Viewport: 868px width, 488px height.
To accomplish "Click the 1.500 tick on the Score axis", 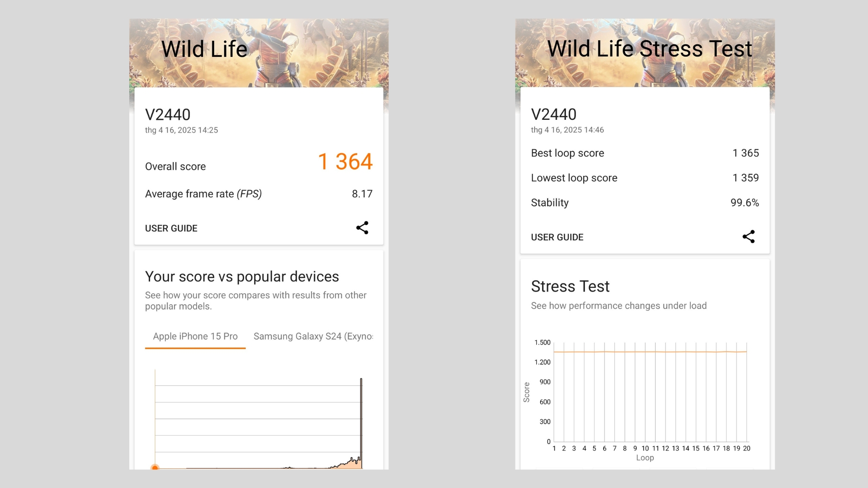I will 542,343.
